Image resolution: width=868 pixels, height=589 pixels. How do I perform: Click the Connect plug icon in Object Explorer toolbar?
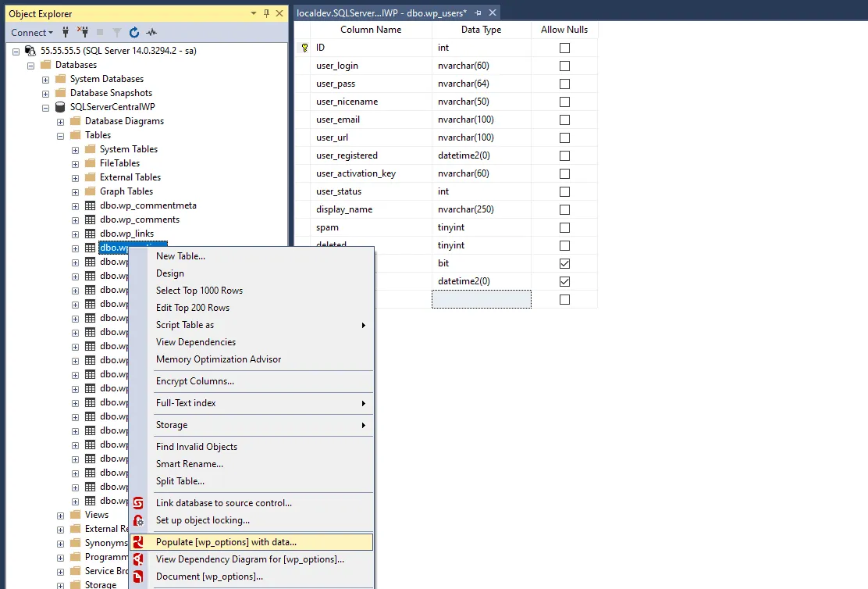click(66, 32)
